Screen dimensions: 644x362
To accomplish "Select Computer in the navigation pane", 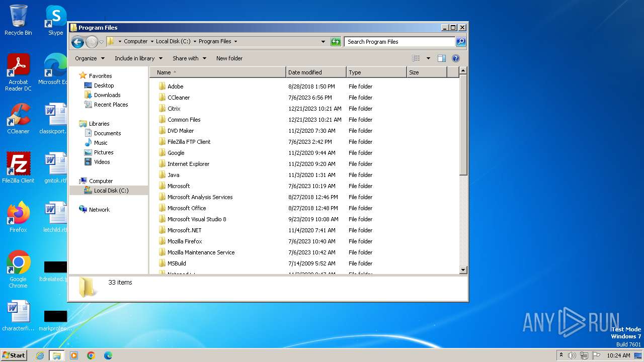I will point(101,181).
